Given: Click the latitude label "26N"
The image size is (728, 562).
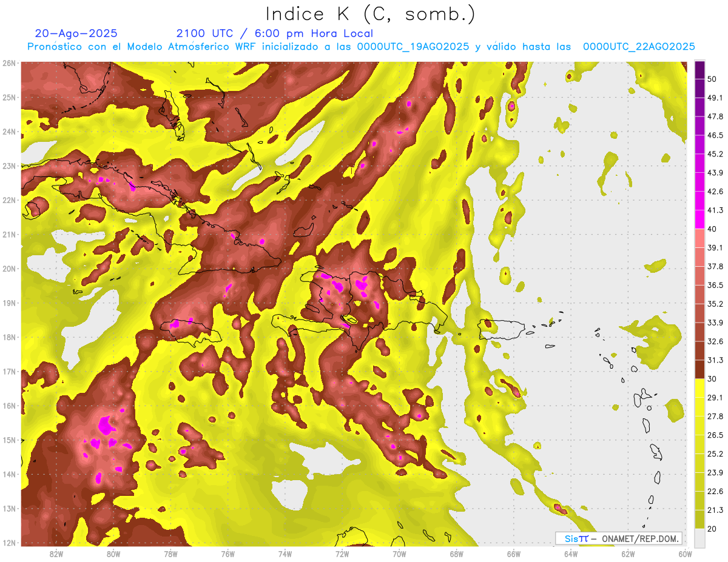Looking at the screenshot, I should pos(9,63).
